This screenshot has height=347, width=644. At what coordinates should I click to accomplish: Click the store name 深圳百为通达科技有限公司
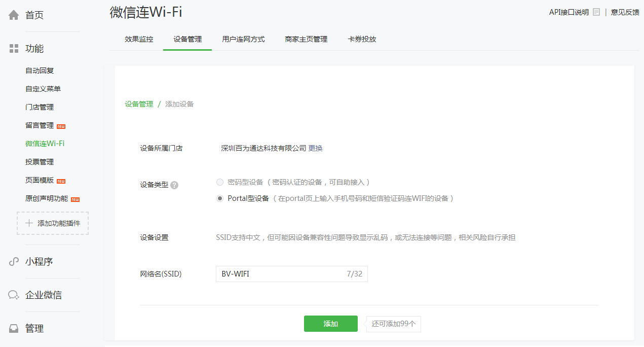point(264,148)
